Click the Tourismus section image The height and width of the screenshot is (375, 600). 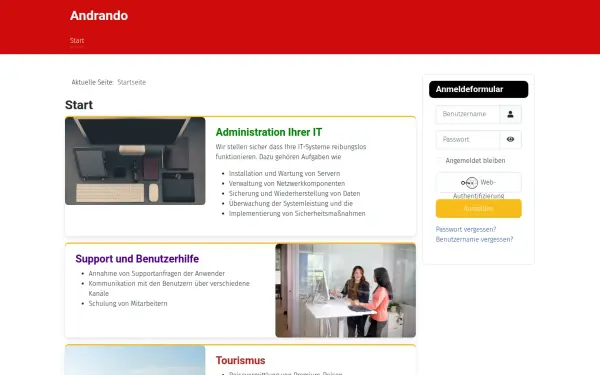[135, 360]
